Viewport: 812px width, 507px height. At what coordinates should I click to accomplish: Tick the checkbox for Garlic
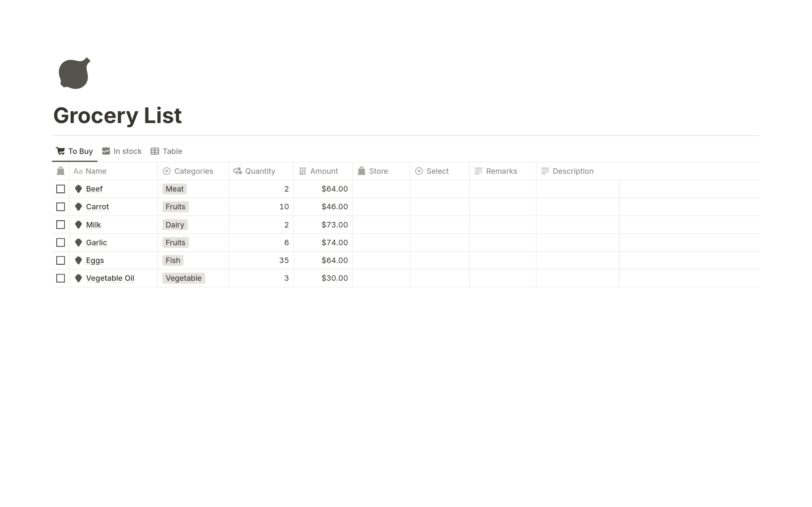tap(60, 243)
